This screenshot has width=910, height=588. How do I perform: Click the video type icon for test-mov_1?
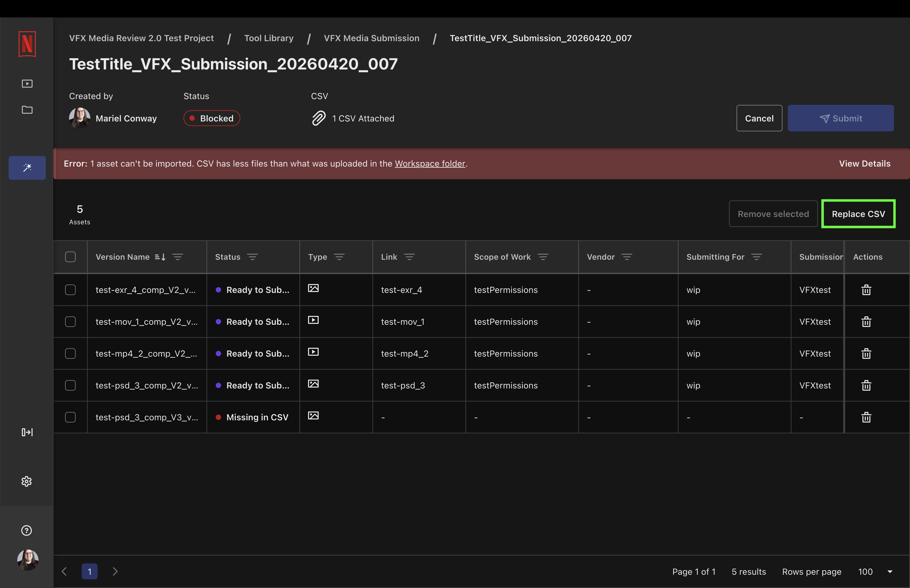[x=314, y=320]
